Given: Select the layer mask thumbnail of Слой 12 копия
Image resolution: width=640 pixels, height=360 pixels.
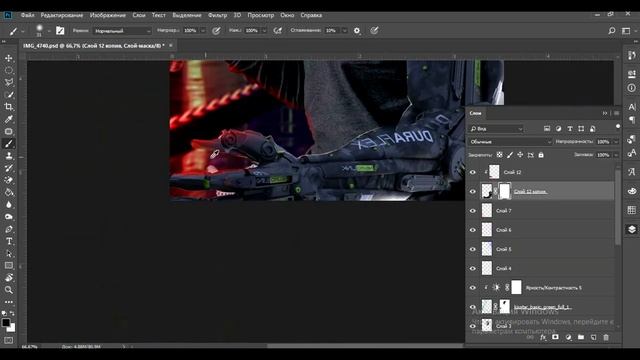Looking at the screenshot, I should coord(505,191).
